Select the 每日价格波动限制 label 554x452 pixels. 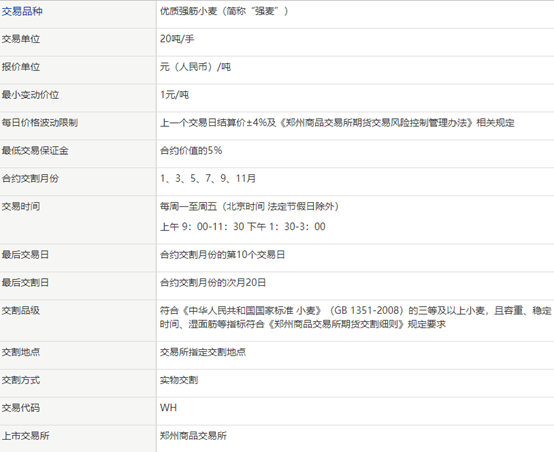(40, 123)
